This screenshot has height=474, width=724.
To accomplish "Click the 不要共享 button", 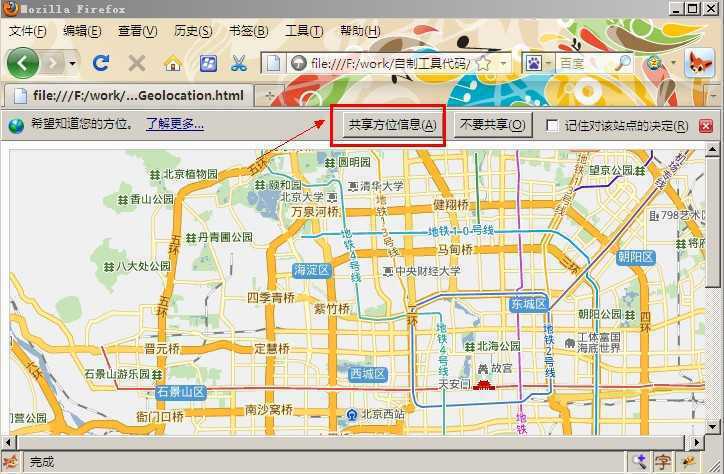I will coord(493,125).
